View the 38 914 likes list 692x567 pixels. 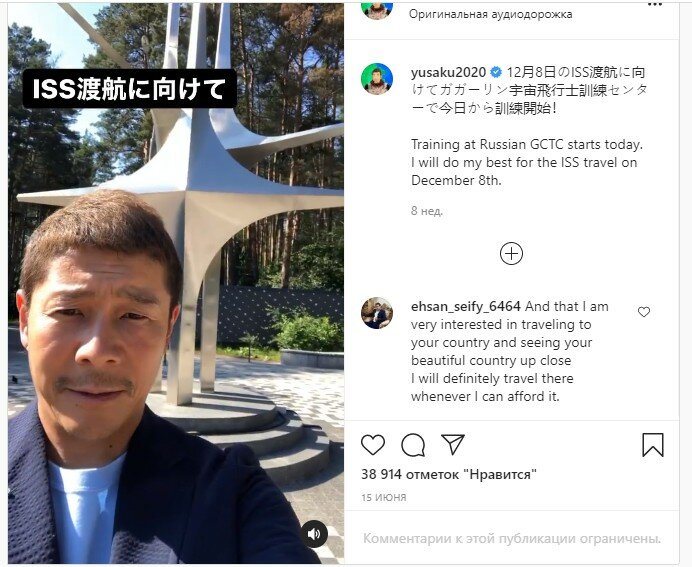click(x=449, y=474)
